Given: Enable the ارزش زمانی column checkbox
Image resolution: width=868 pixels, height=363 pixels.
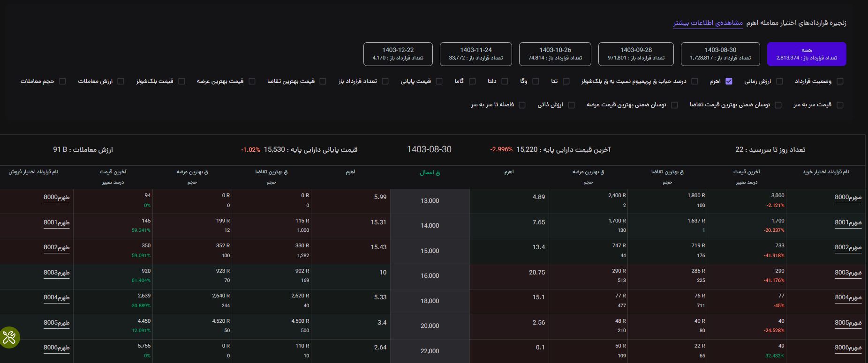Looking at the screenshot, I should click(779, 81).
